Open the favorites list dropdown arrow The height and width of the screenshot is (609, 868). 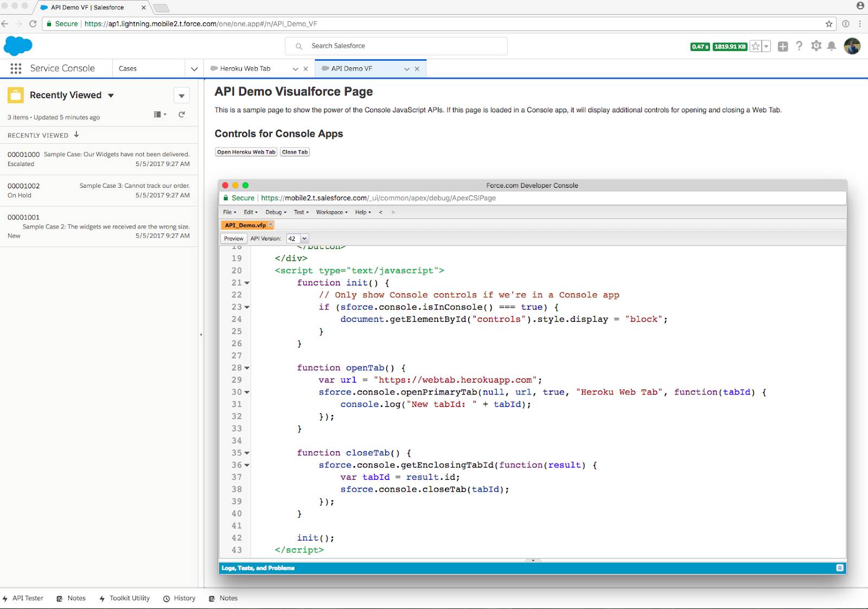click(x=767, y=47)
